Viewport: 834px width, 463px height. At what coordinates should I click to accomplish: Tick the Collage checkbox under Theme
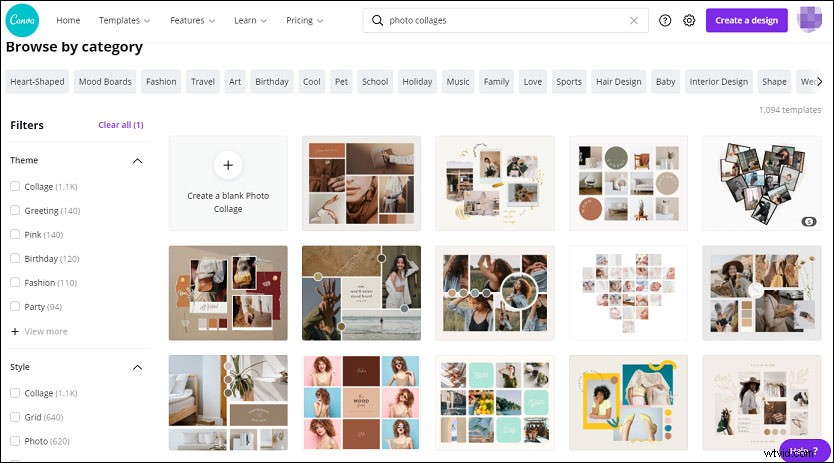coord(15,186)
